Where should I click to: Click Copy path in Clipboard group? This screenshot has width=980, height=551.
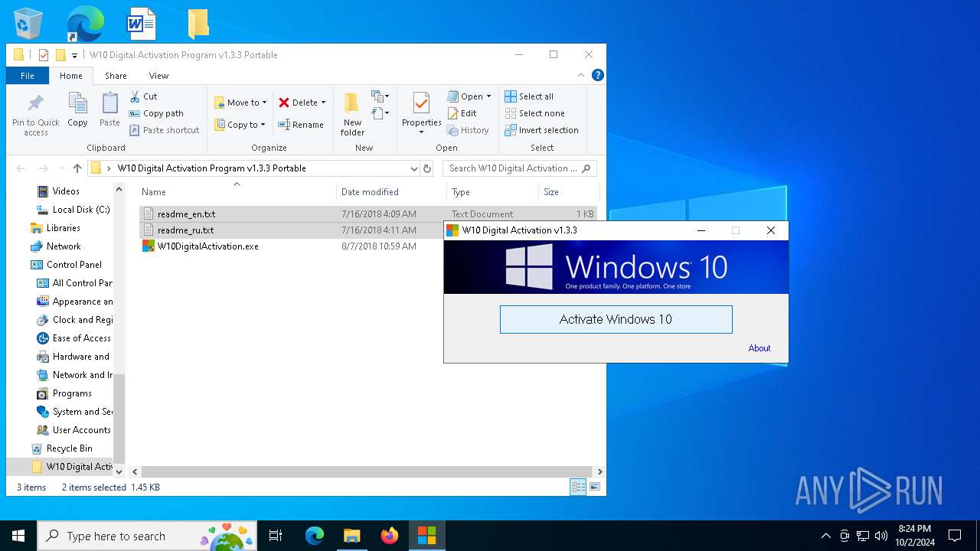(156, 113)
